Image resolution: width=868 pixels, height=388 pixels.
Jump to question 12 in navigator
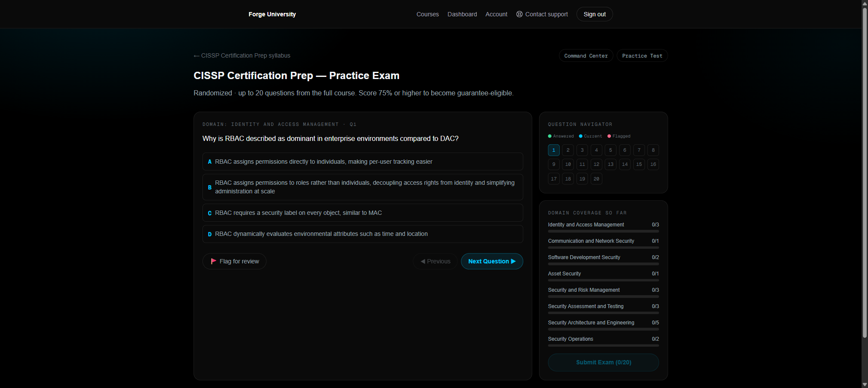point(596,164)
